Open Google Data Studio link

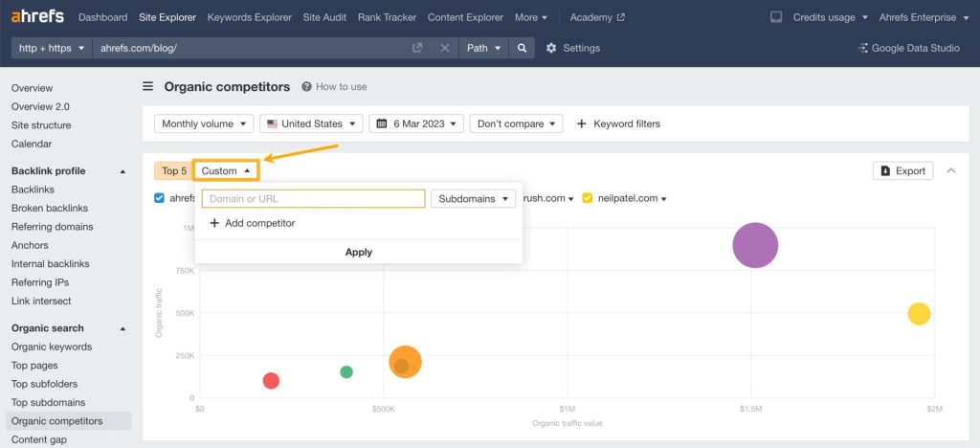909,48
